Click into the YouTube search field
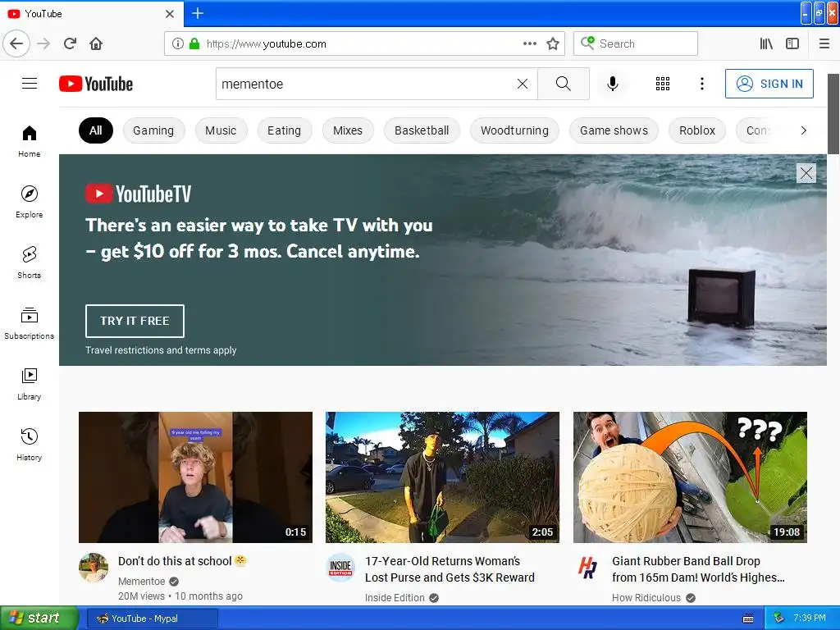 (x=366, y=84)
